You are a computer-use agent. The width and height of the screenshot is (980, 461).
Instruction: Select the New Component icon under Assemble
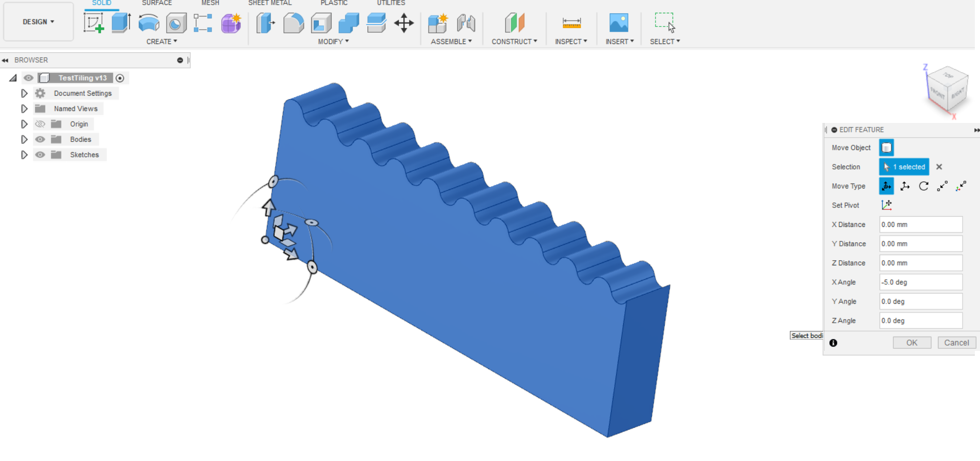point(438,23)
